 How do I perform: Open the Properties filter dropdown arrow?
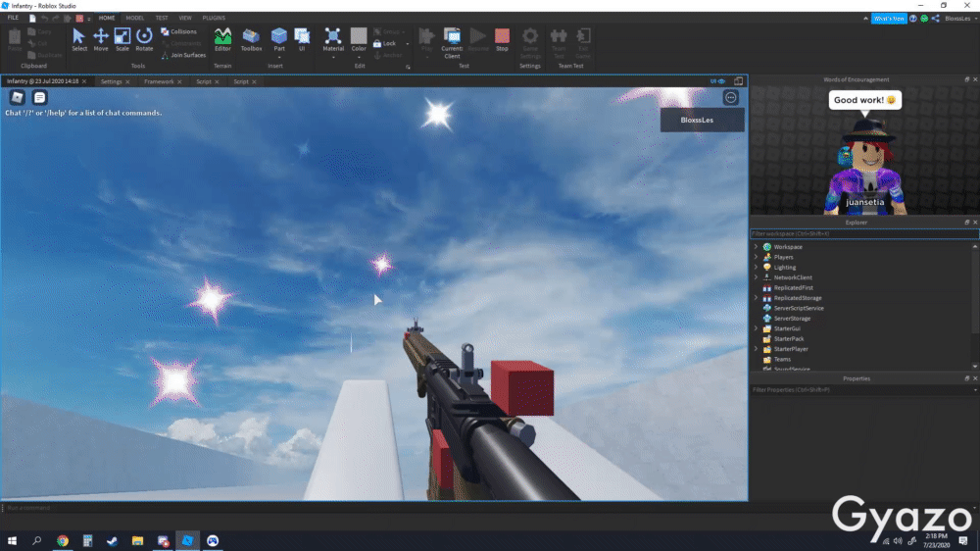[x=975, y=389]
